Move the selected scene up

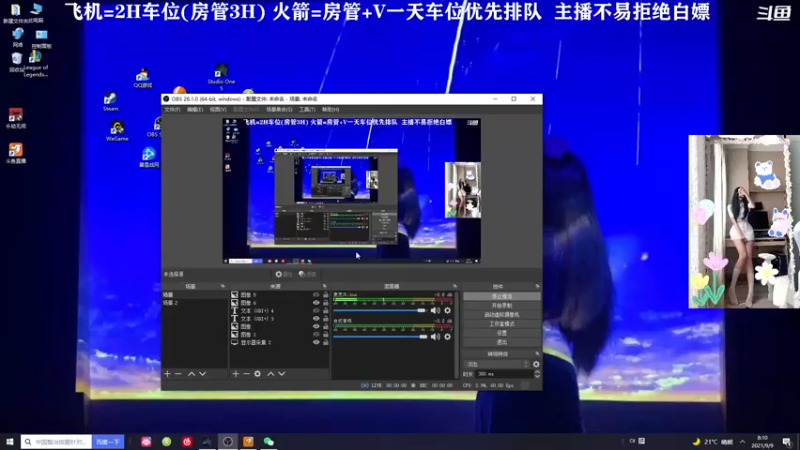point(191,374)
